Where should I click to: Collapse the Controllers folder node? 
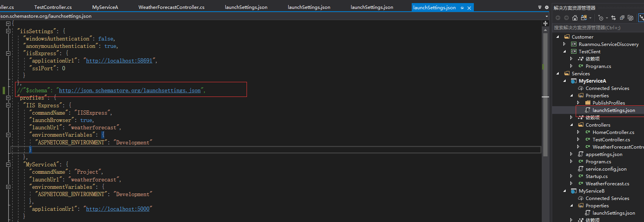(571, 125)
